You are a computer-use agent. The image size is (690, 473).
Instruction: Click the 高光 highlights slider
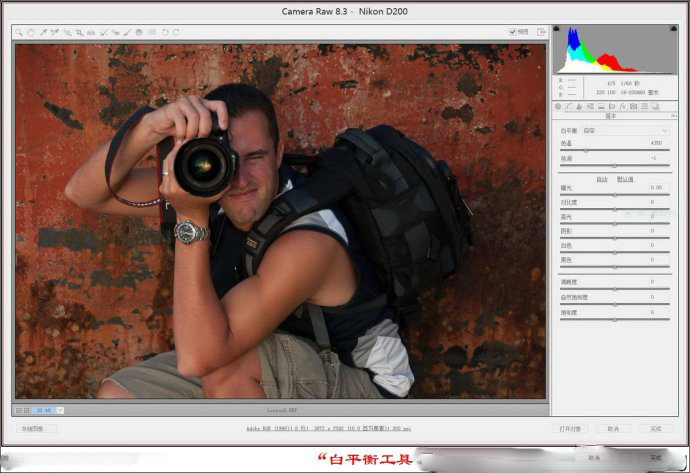615,224
